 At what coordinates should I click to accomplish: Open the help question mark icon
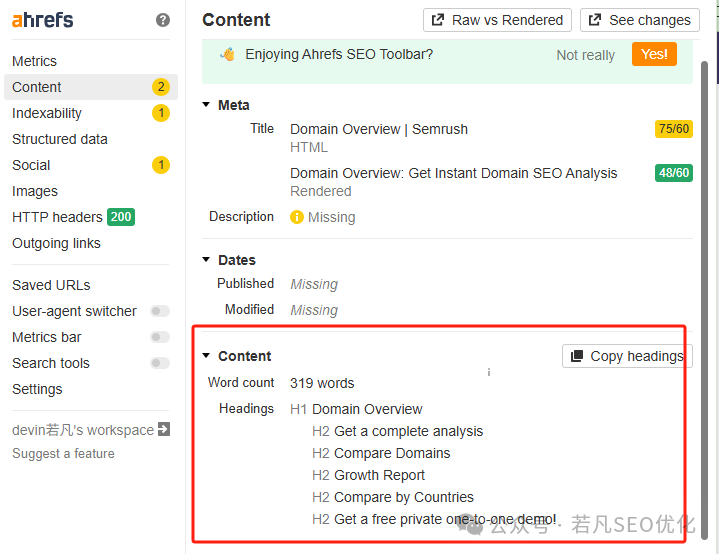coord(163,20)
